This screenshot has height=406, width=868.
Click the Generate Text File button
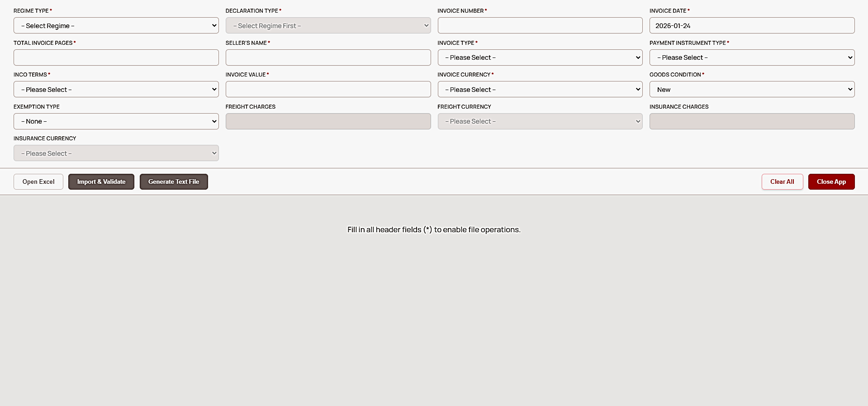pyautogui.click(x=174, y=182)
